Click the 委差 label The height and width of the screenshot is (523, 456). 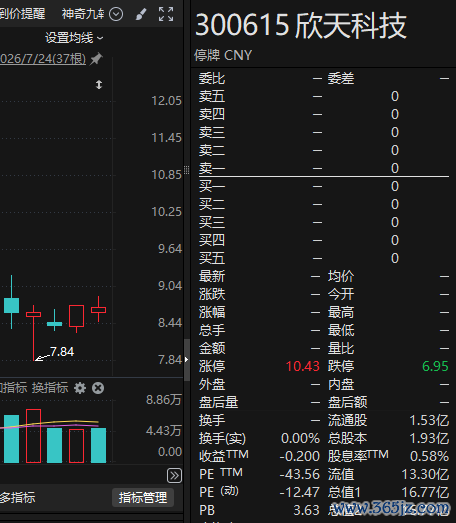(x=341, y=79)
